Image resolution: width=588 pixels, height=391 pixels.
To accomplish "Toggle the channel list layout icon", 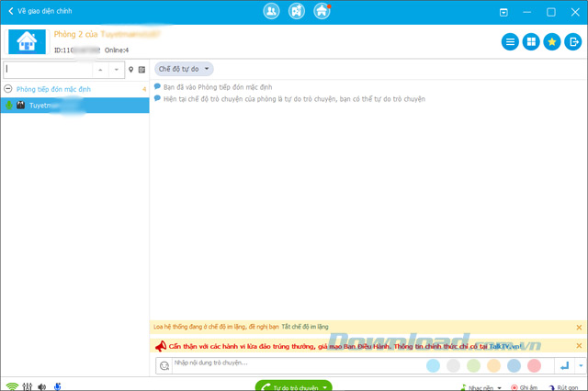I will click(141, 70).
